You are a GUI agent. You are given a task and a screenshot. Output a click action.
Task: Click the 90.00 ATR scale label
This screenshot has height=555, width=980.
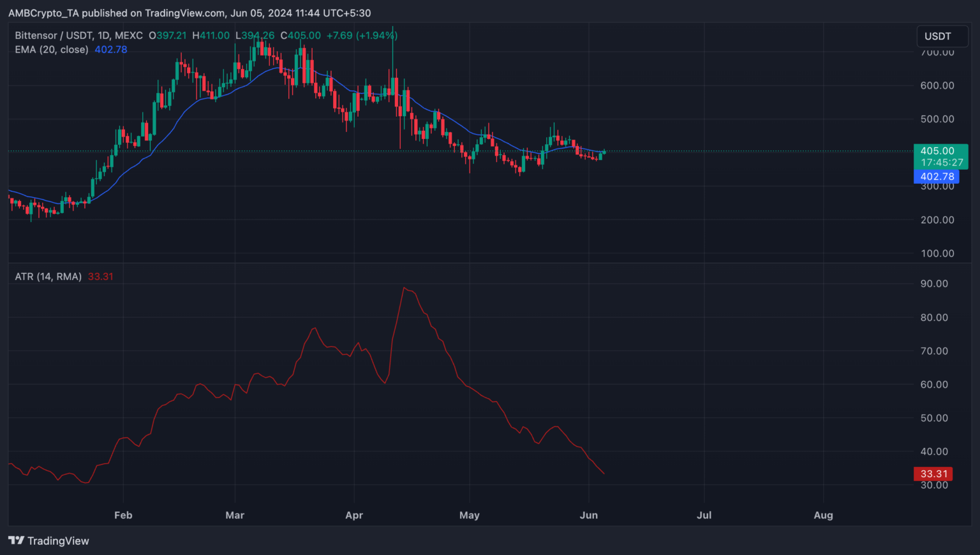[934, 284]
